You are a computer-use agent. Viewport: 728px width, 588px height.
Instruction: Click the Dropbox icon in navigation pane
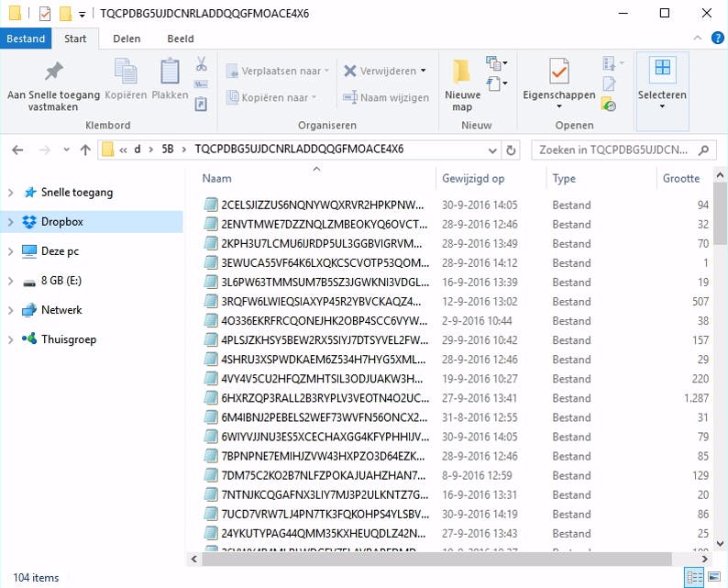[x=28, y=221]
